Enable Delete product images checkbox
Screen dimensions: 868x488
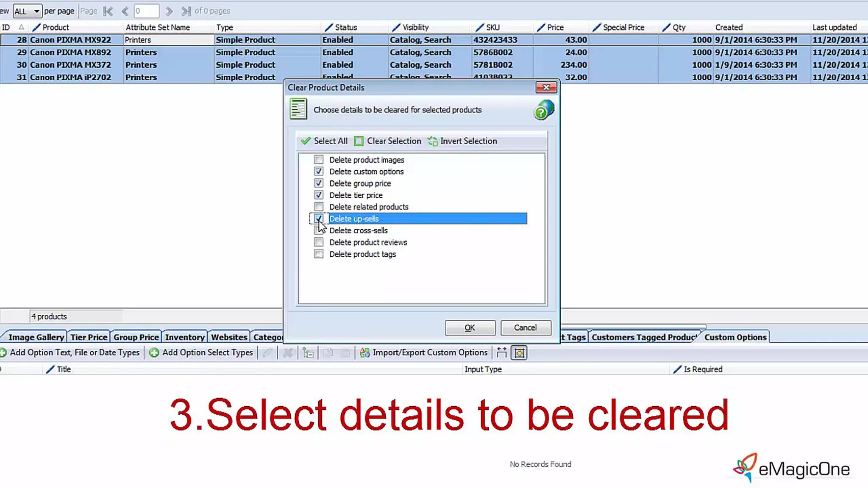(319, 160)
